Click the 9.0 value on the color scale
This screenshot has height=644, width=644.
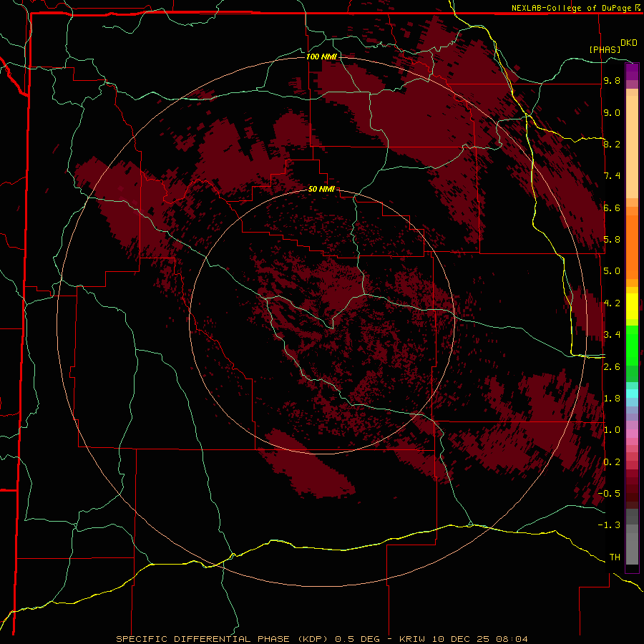tap(612, 112)
